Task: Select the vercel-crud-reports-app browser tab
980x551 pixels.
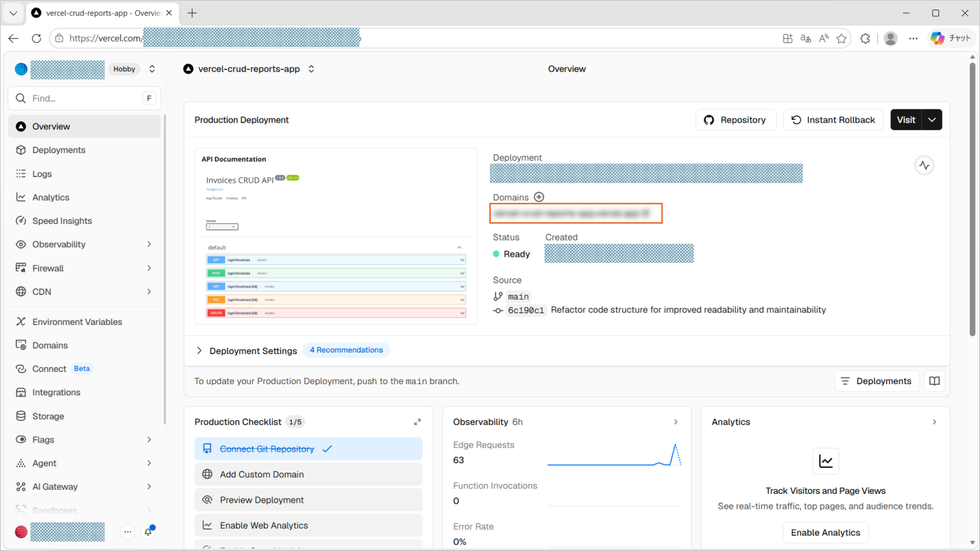Action: tap(100, 13)
